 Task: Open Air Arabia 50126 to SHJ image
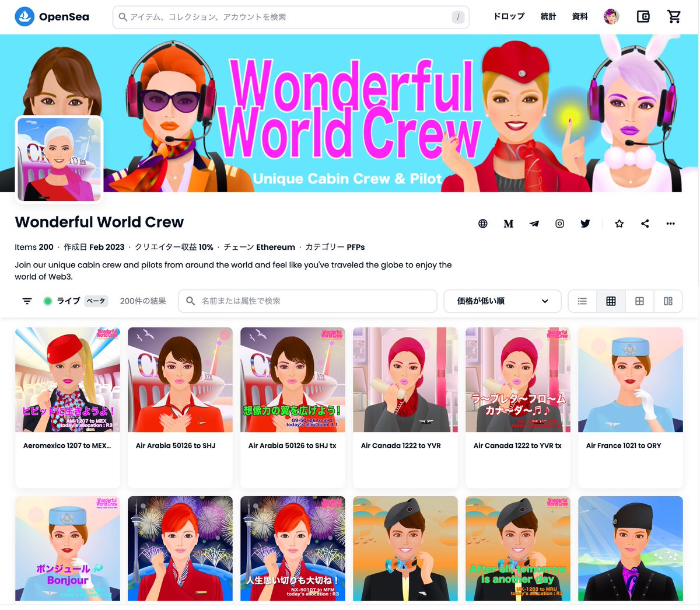(180, 379)
